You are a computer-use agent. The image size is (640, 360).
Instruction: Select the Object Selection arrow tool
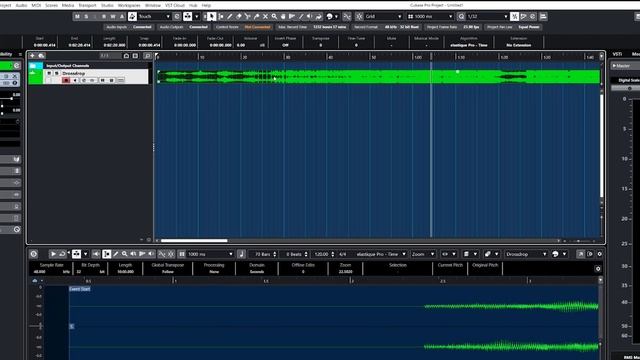(x=211, y=16)
